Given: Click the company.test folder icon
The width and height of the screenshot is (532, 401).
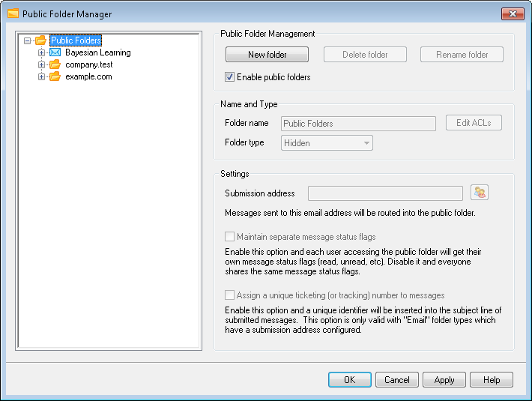Looking at the screenshot, I should click(x=55, y=65).
